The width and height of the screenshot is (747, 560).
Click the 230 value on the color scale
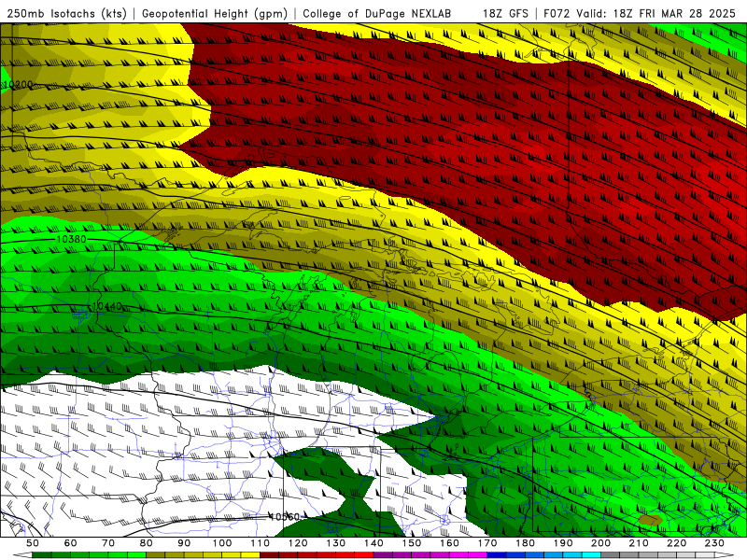click(715, 543)
